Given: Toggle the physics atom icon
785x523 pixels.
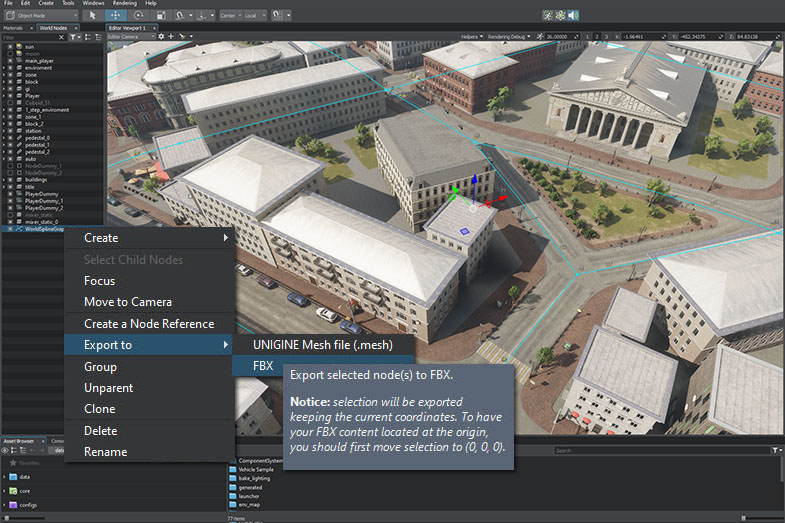Looking at the screenshot, I should (561, 15).
